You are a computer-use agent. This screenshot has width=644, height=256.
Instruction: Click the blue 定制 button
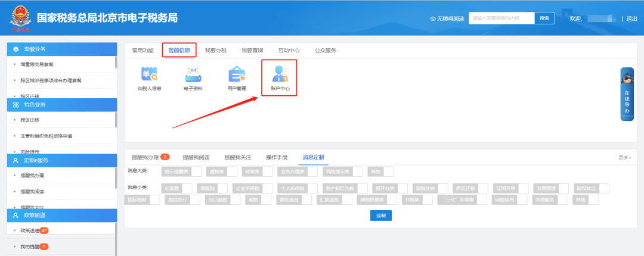coord(380,215)
